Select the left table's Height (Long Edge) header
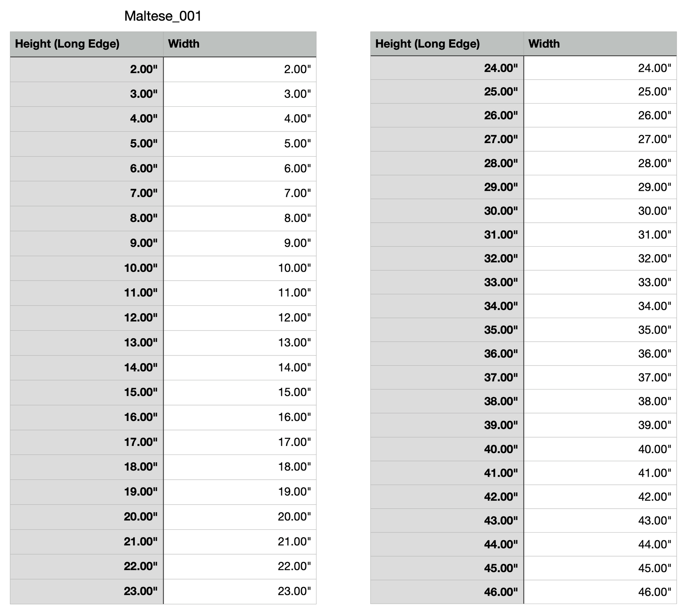688x616 pixels. click(x=67, y=44)
